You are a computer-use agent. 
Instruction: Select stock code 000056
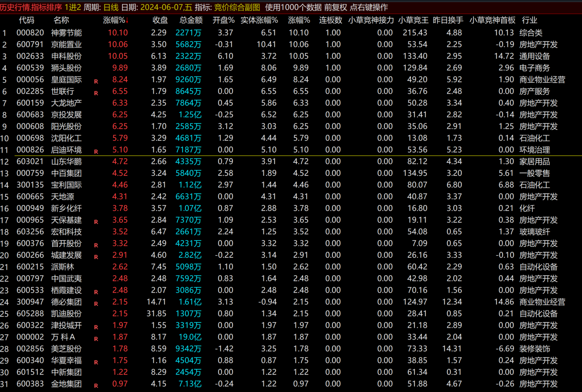(30, 79)
